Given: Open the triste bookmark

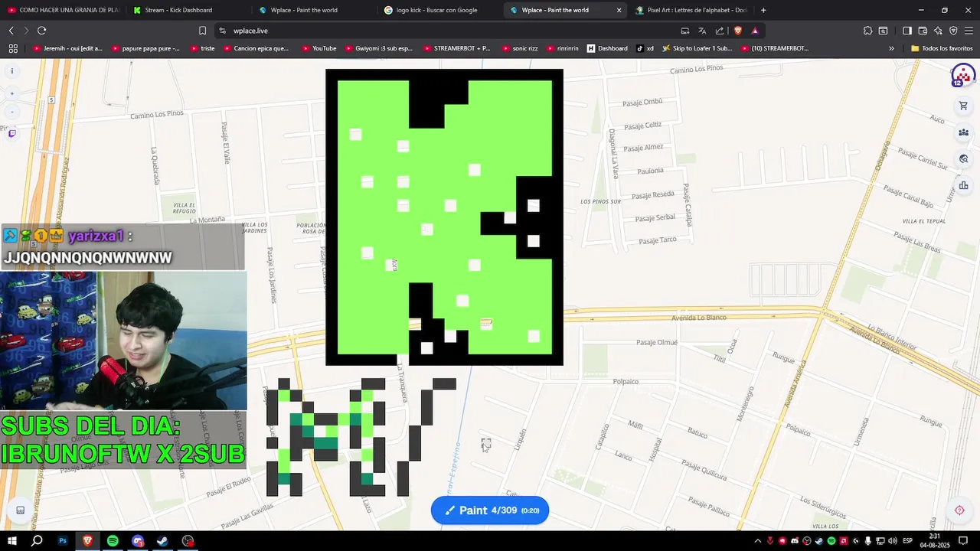Looking at the screenshot, I should 202,48.
